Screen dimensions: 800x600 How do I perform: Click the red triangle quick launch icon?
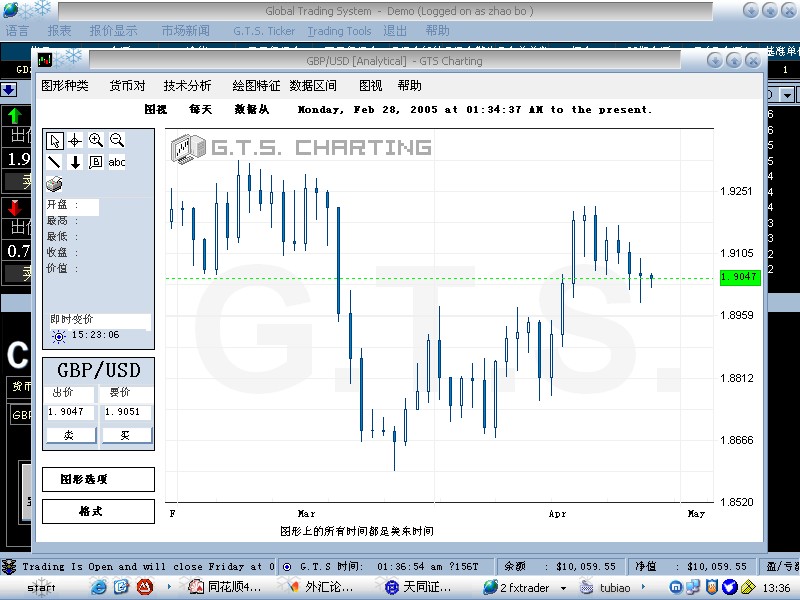(x=145, y=587)
